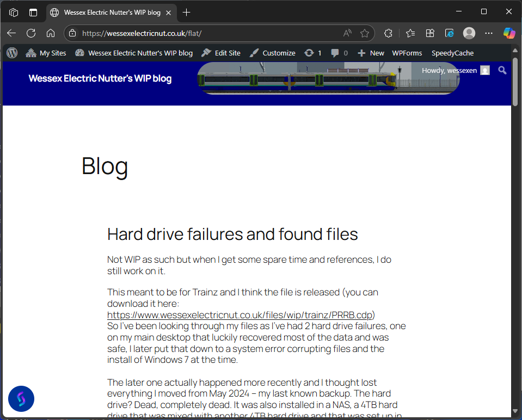Viewport: 522px width, 420px height.
Task: Open WPForms in the admin bar
Action: tap(407, 53)
